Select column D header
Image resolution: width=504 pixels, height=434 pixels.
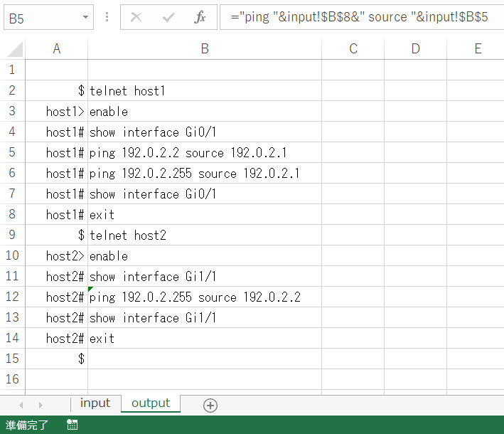pos(415,49)
